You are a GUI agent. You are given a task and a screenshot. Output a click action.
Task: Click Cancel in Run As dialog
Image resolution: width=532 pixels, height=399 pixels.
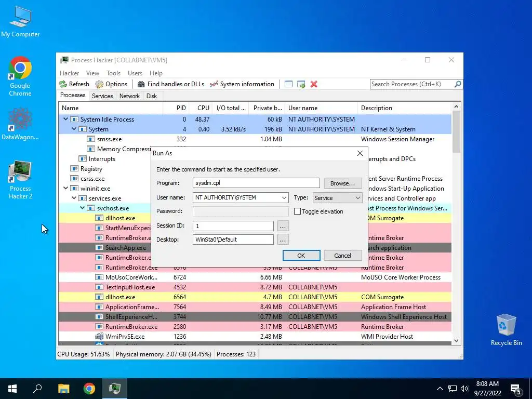[x=343, y=256]
